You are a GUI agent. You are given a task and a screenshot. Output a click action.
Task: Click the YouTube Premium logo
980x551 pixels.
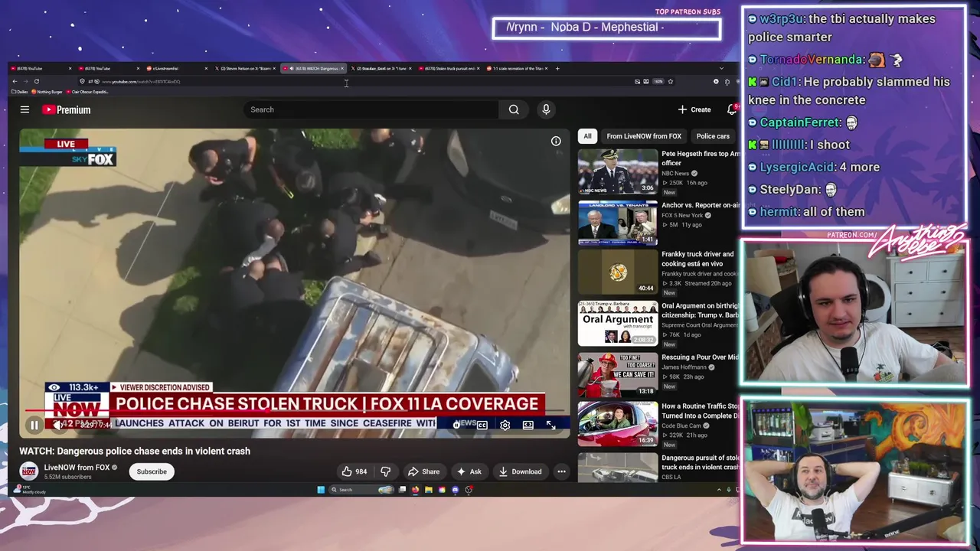click(x=67, y=109)
